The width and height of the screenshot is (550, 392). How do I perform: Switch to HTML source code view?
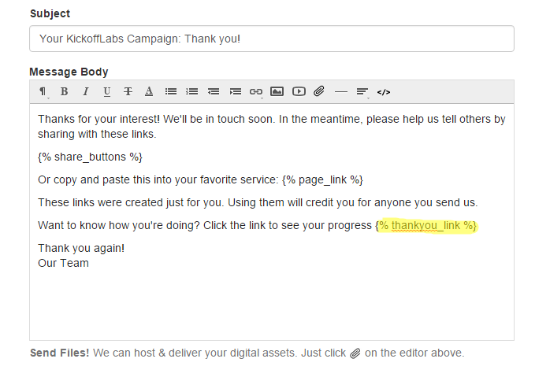point(384,92)
